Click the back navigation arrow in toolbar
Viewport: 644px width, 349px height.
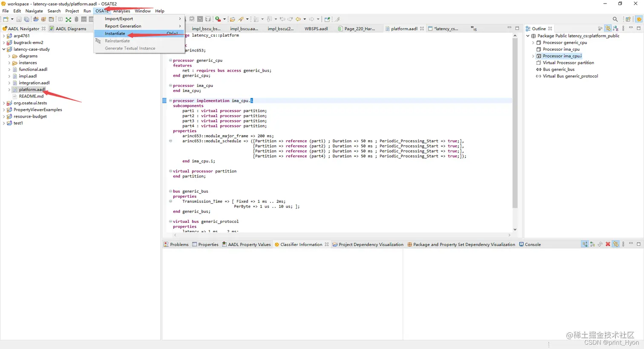click(298, 19)
